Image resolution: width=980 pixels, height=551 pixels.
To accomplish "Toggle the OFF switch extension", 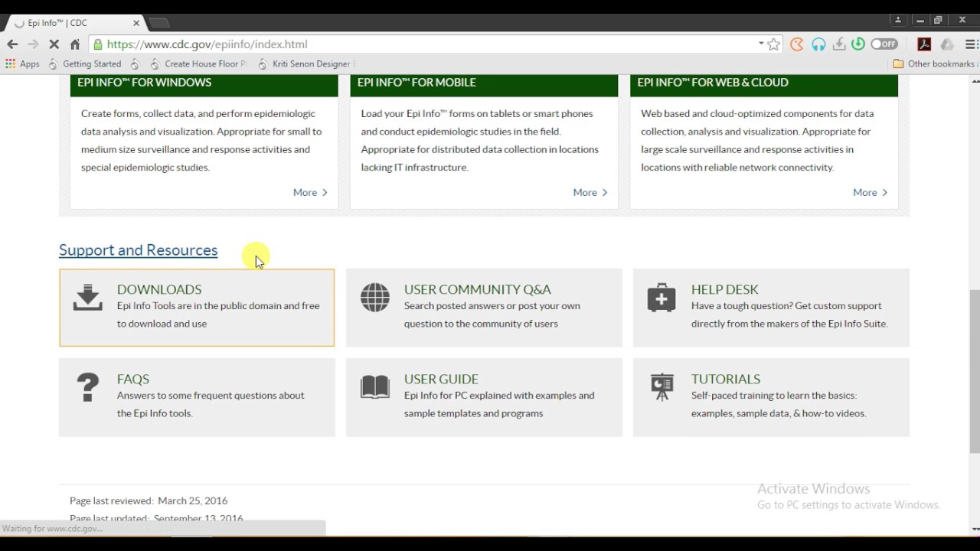I will tap(884, 44).
